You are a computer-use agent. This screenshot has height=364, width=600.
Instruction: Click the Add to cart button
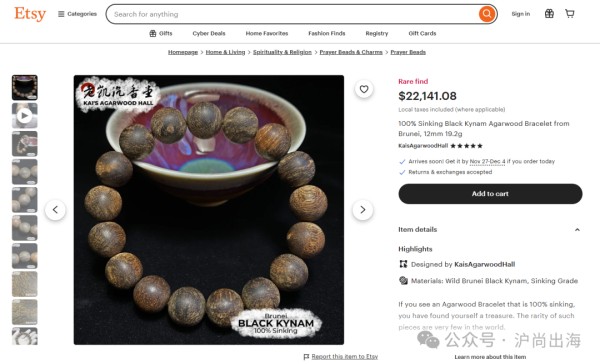point(490,194)
